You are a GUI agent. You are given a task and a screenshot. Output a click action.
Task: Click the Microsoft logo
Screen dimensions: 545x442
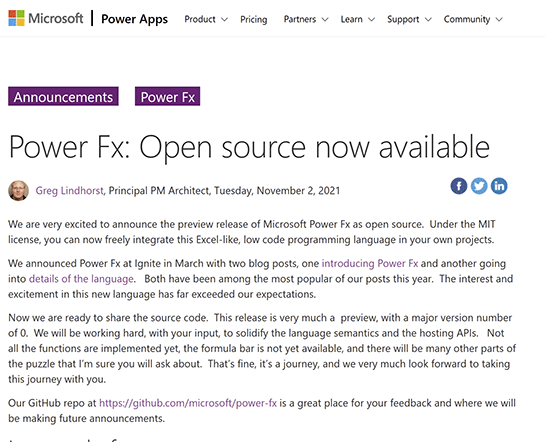[x=46, y=18]
